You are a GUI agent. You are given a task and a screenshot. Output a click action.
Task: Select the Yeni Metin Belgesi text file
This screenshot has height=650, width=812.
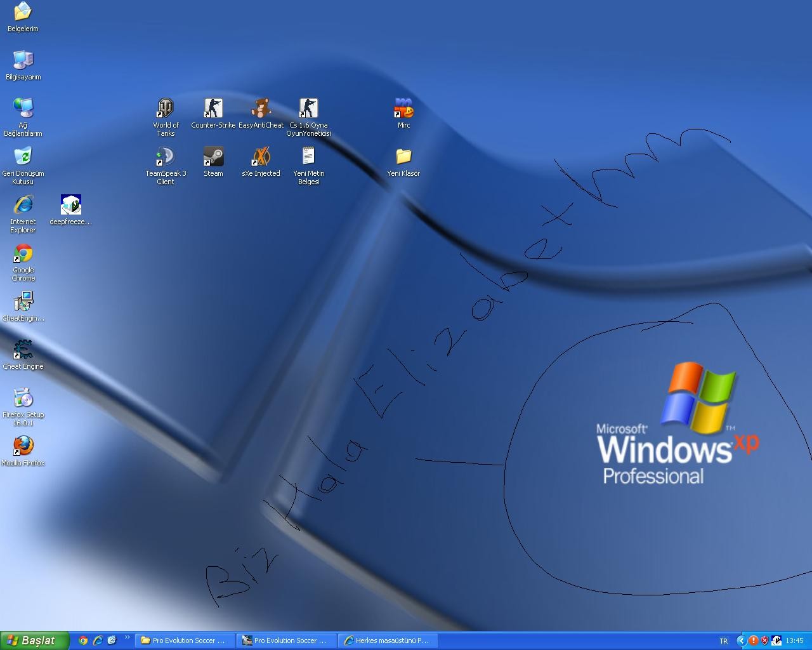pos(308,156)
